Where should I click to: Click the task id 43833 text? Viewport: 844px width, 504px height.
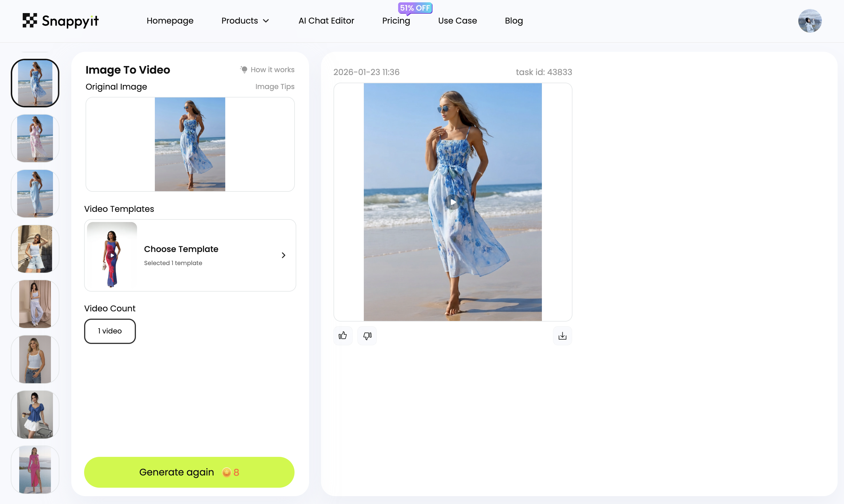(x=544, y=72)
